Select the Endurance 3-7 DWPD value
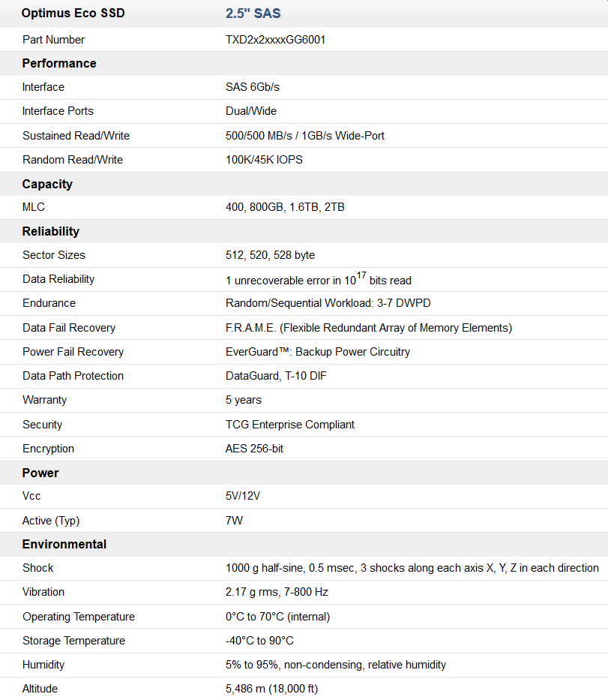Viewport: 608px width, 700px height. coord(328,304)
